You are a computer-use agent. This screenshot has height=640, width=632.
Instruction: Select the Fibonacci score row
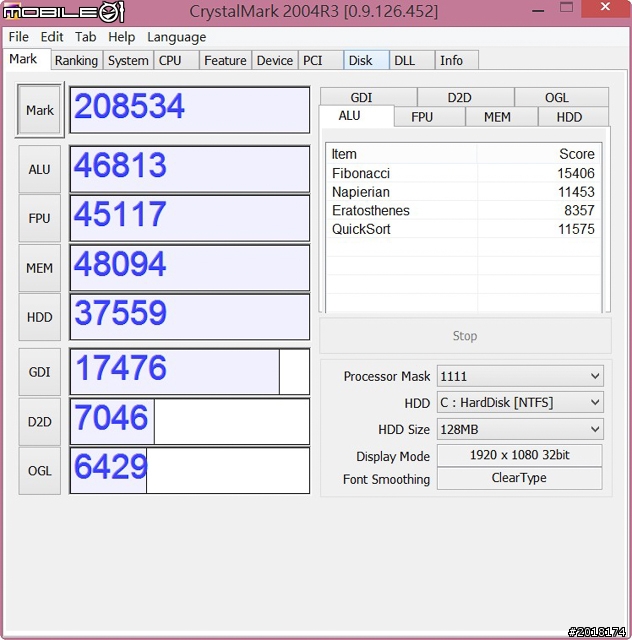463,173
